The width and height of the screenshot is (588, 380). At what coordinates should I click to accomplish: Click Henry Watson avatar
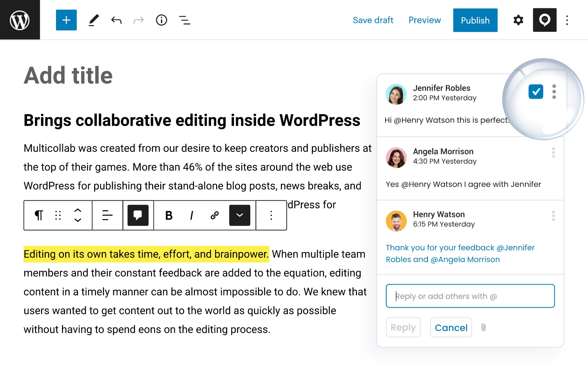(396, 221)
